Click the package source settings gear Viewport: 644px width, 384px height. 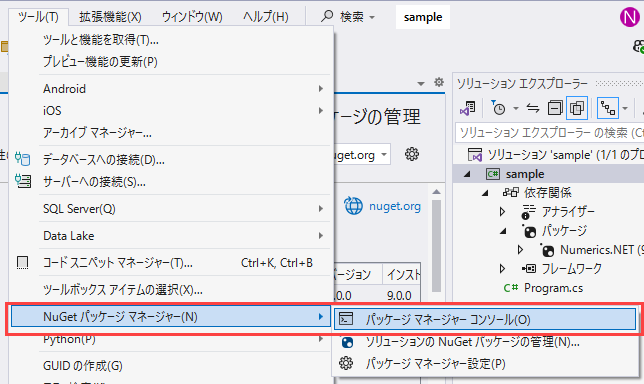coord(412,154)
